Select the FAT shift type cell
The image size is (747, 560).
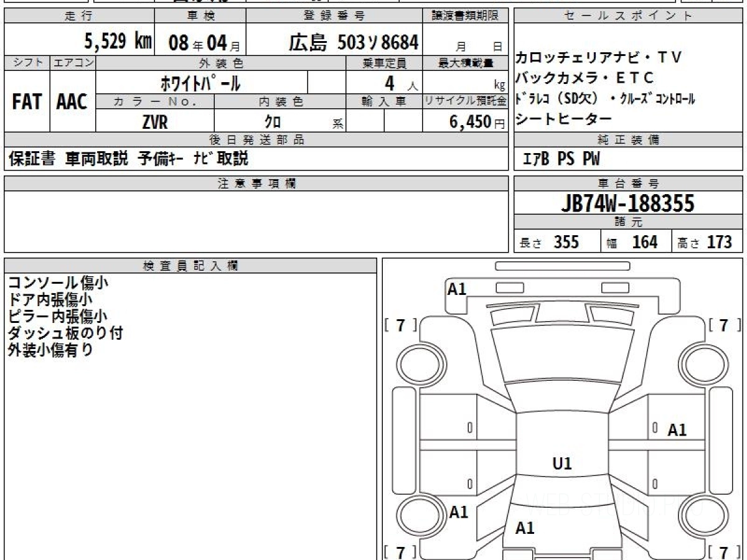(x=27, y=101)
